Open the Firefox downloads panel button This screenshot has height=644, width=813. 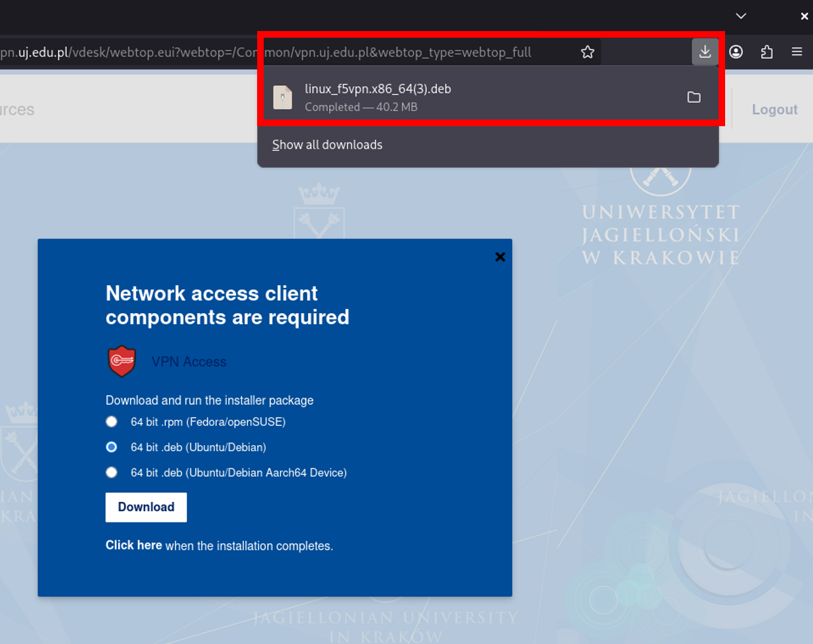coord(705,52)
